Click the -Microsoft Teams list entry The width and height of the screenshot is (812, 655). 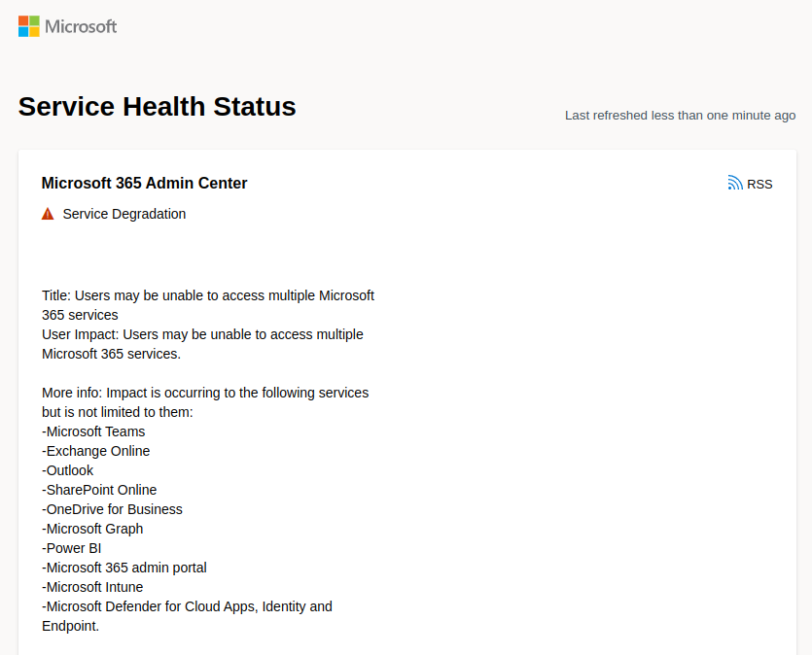[93, 431]
